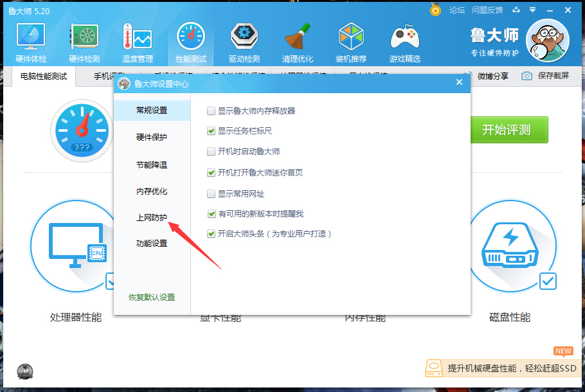The image size is (585, 392).
Task: Select the 装机推荐 build recommendation icon
Action: (351, 41)
